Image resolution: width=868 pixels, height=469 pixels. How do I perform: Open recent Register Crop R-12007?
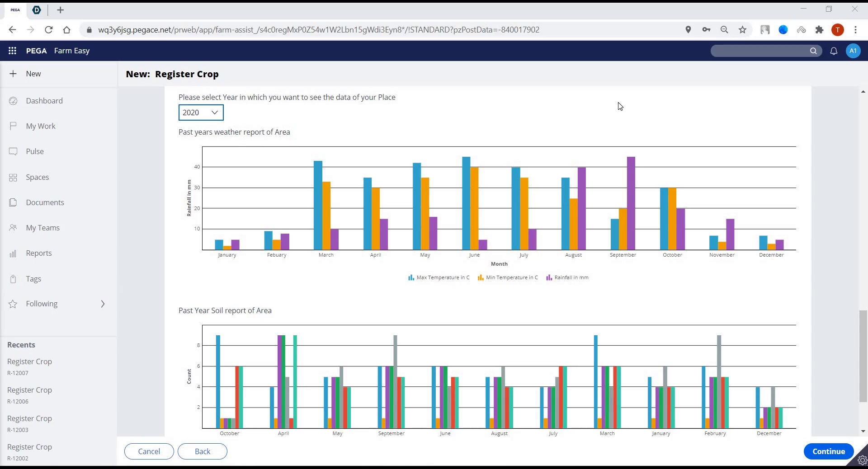[29, 366]
